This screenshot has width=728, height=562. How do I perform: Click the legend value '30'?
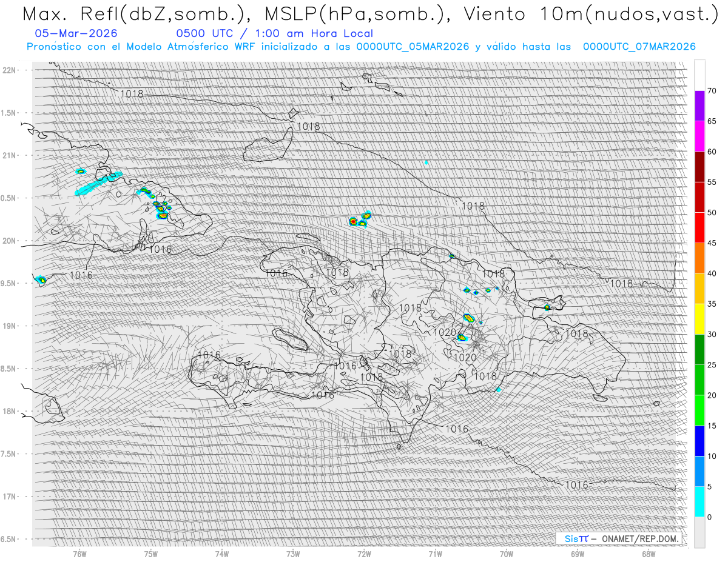coord(712,334)
